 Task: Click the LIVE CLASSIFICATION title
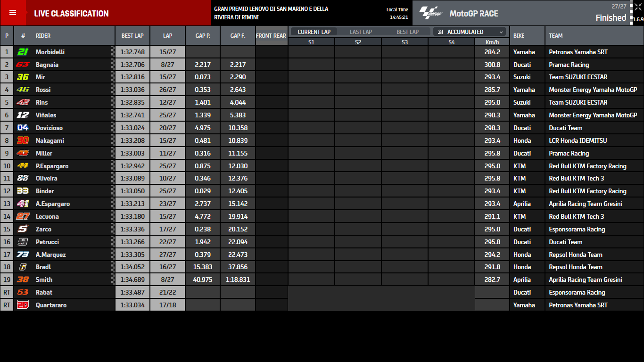pyautogui.click(x=71, y=14)
